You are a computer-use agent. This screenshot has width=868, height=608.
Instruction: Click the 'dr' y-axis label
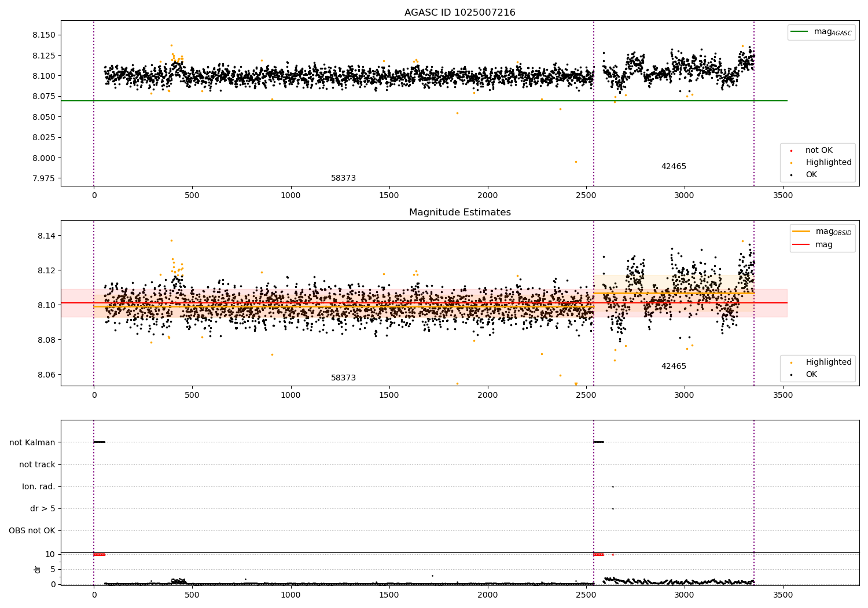pos(38,569)
